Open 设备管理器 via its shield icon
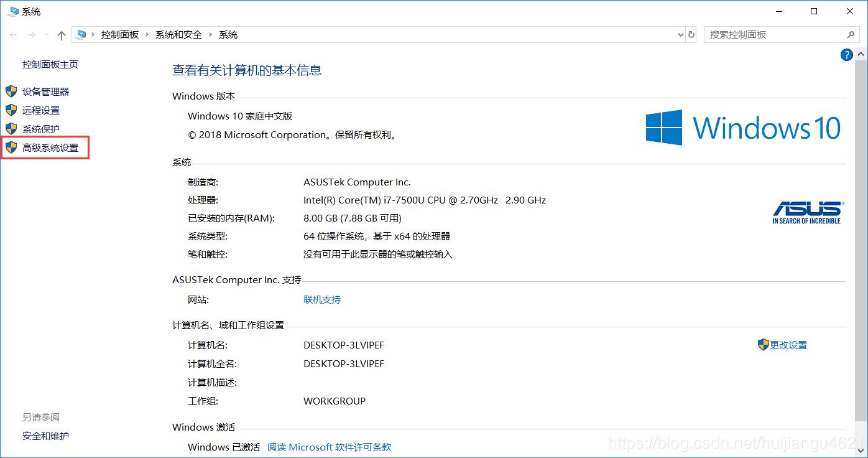 11,91
